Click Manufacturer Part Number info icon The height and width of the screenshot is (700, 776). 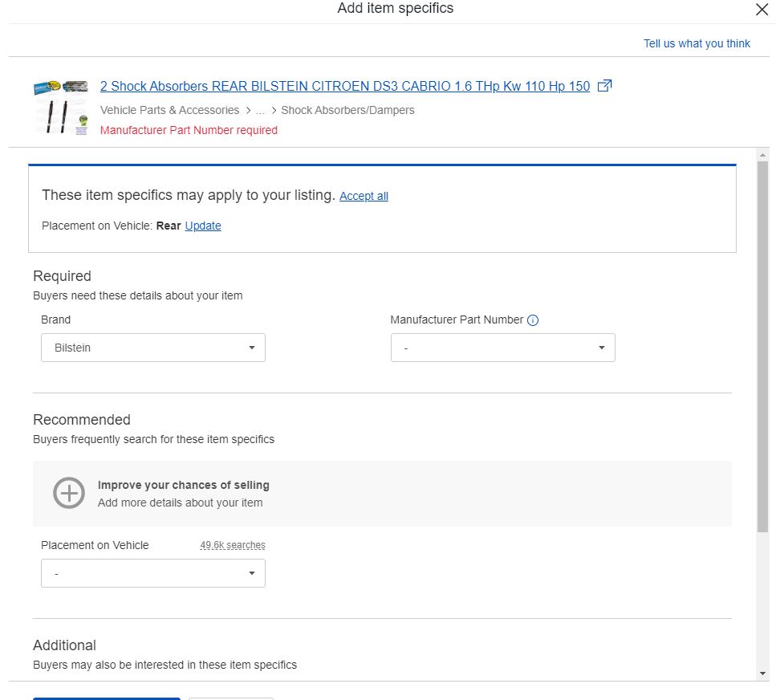(x=533, y=320)
